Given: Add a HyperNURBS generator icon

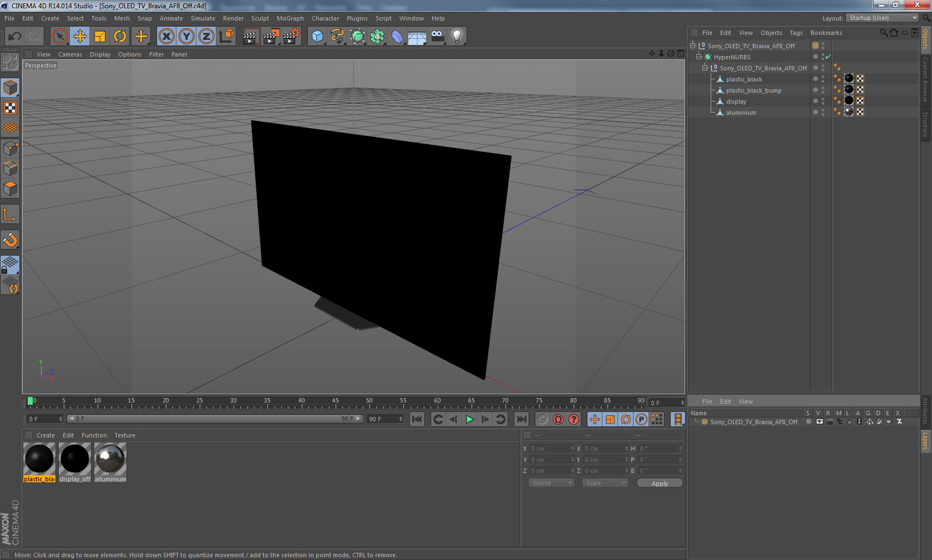Looking at the screenshot, I should tap(358, 37).
